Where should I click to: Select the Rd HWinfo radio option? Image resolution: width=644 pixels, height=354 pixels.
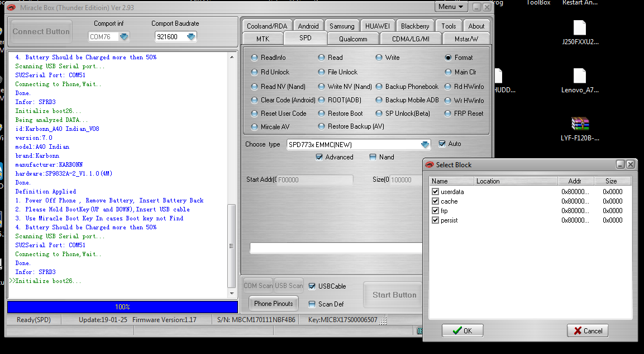pos(448,87)
